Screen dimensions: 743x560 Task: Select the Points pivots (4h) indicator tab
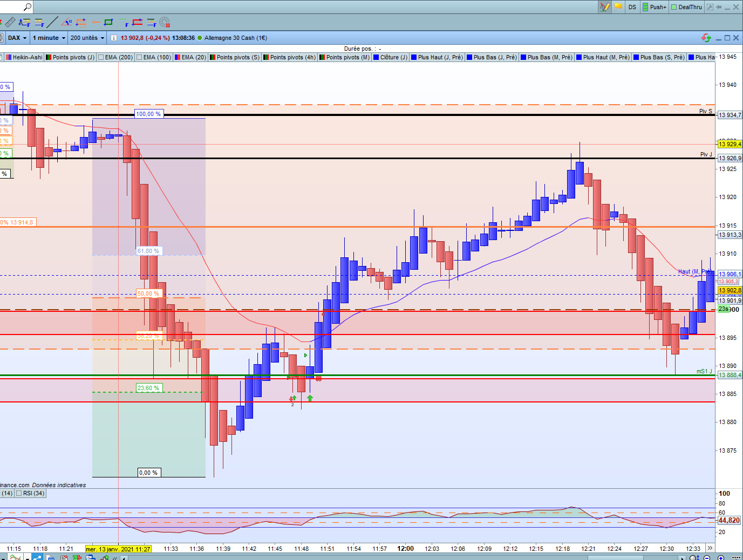click(289, 57)
